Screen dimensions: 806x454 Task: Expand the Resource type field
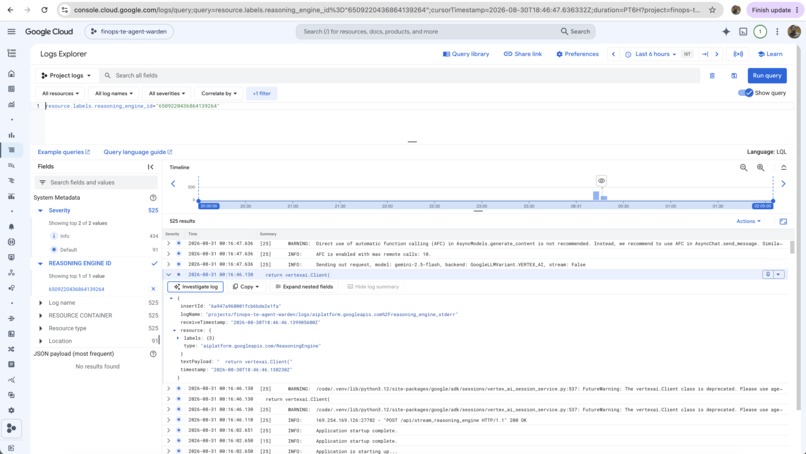click(x=40, y=329)
